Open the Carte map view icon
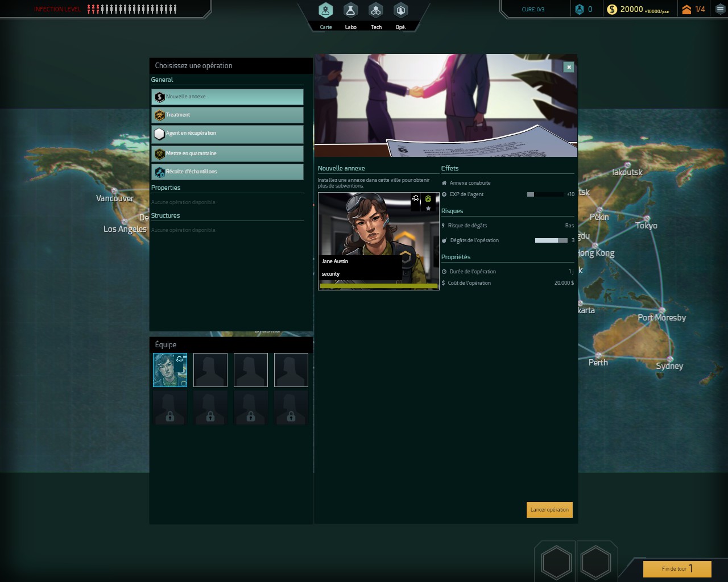Image resolution: width=728 pixels, height=582 pixels. pyautogui.click(x=325, y=11)
